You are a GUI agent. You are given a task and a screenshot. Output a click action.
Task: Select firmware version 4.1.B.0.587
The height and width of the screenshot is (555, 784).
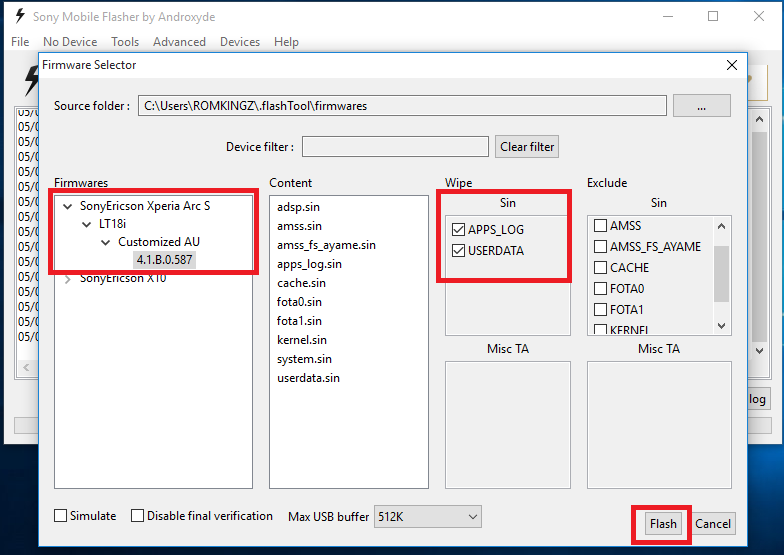(164, 260)
